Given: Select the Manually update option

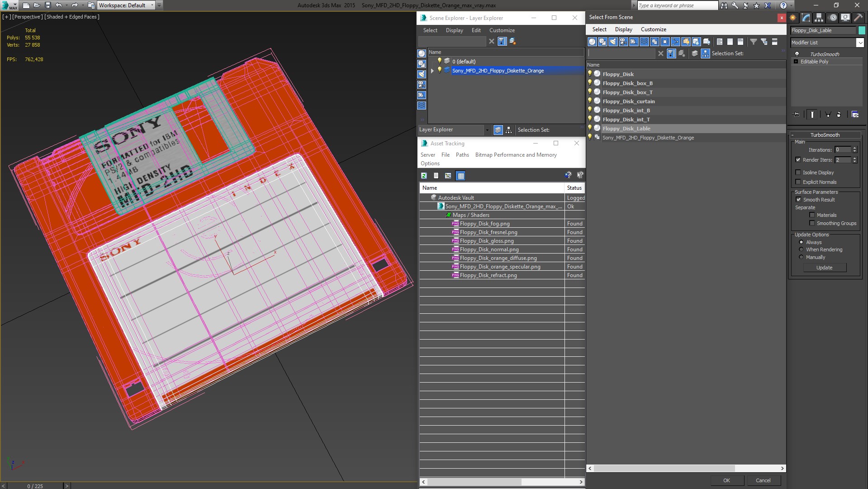Looking at the screenshot, I should 801,257.
